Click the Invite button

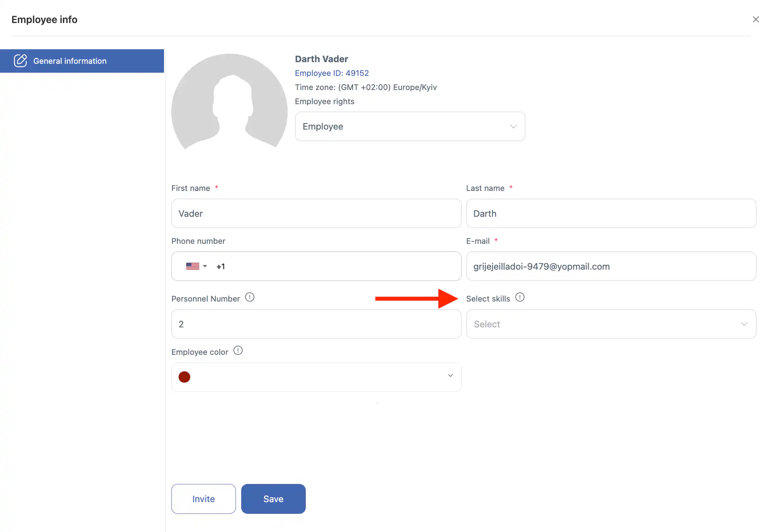pos(203,499)
